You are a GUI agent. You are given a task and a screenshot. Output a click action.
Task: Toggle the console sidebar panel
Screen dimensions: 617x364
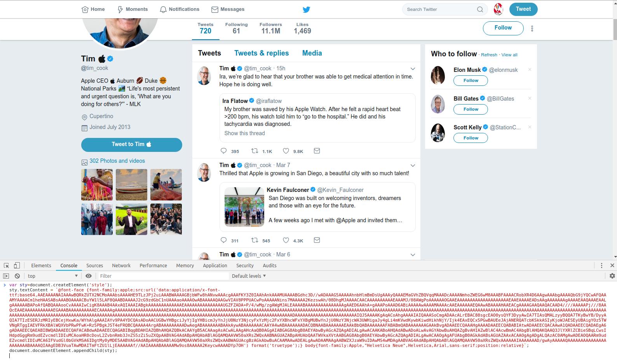click(6, 276)
